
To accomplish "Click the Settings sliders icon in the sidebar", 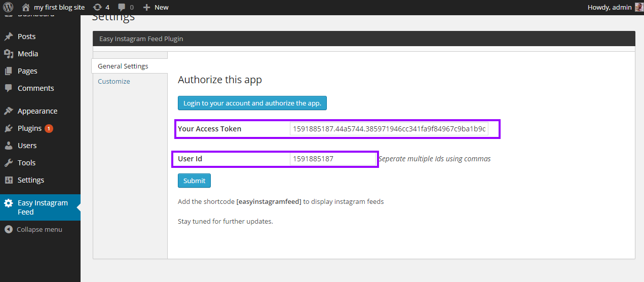I will click(x=8, y=180).
